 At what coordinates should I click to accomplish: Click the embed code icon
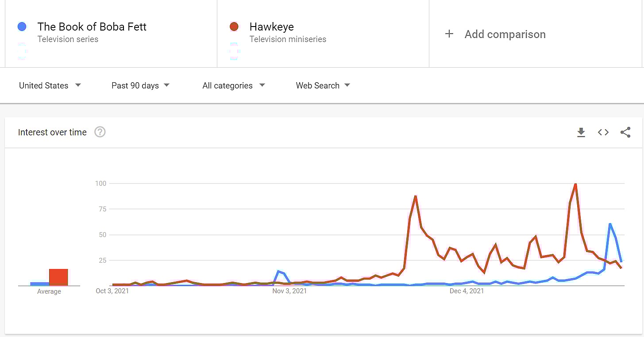coord(603,132)
